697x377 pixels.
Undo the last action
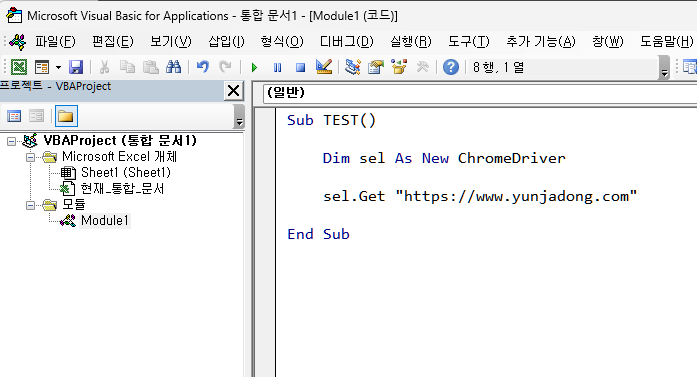(203, 67)
